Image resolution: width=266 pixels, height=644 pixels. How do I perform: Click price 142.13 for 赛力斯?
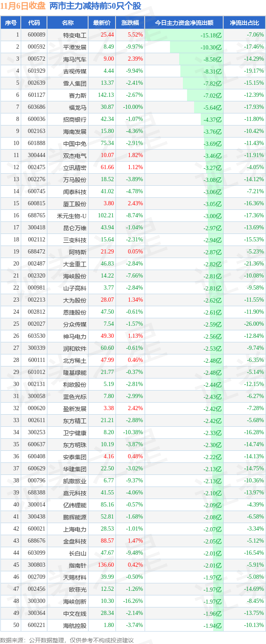coord(105,95)
